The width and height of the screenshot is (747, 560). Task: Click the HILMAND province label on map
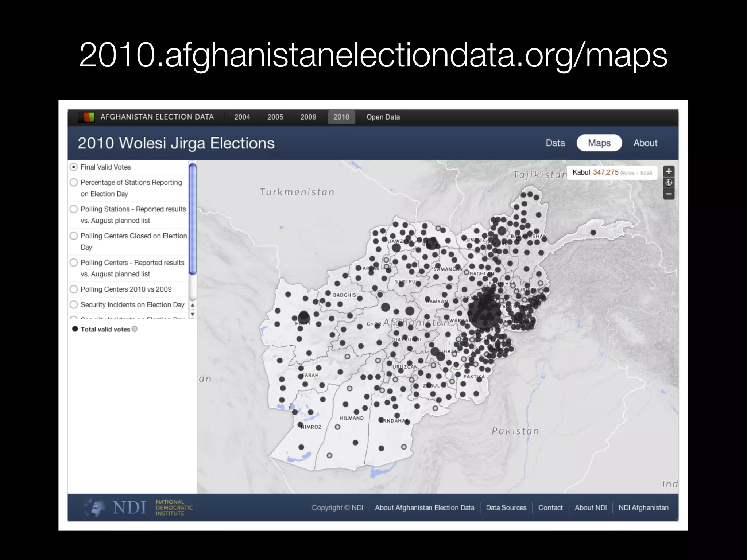point(352,418)
